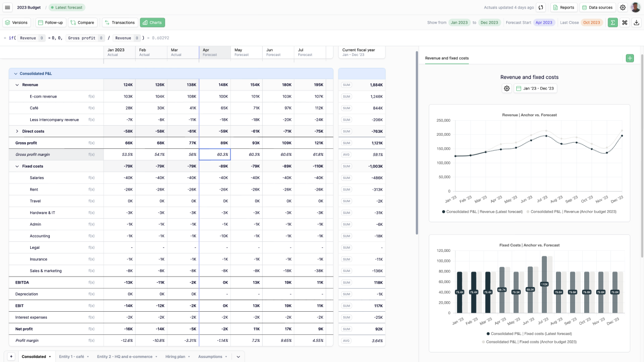Open chart settings gear under the title
Image resolution: width=644 pixels, height=362 pixels.
coord(507,88)
